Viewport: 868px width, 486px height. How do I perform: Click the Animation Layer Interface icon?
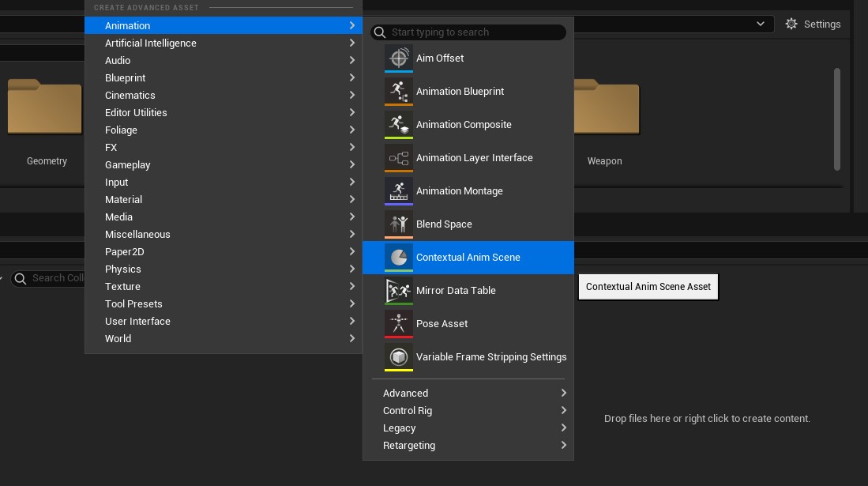[x=399, y=157]
